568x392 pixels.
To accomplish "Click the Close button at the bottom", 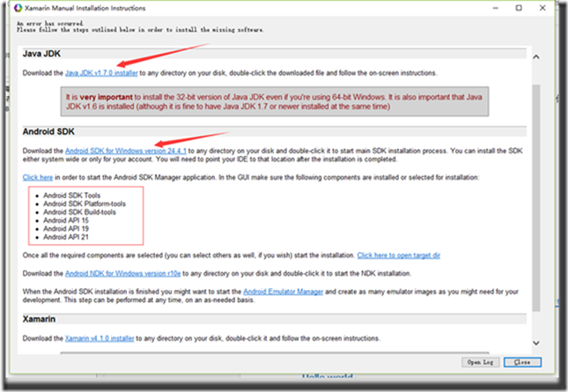I will (x=522, y=362).
